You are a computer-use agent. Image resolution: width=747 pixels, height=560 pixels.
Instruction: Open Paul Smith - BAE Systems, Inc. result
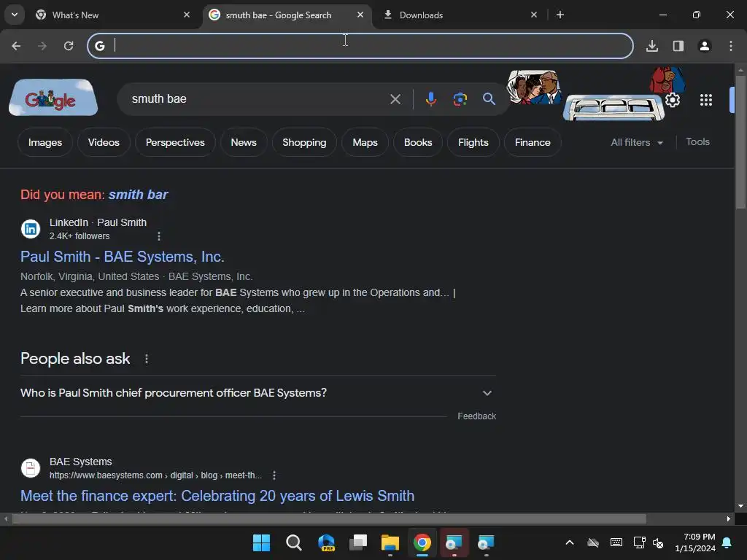[123, 257]
